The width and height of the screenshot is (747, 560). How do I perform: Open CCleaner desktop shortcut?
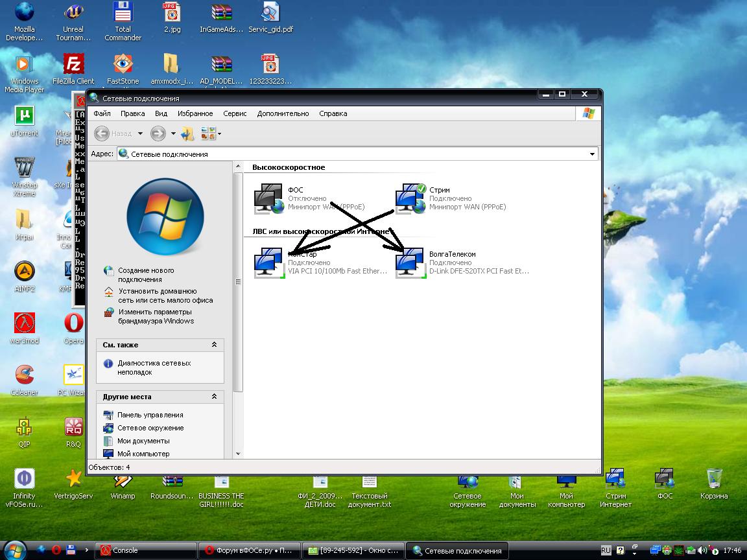coord(25,375)
